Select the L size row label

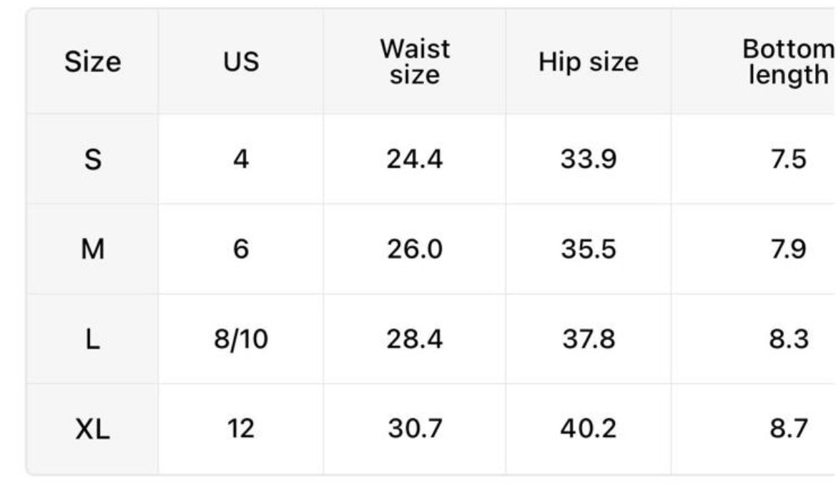pos(92,340)
